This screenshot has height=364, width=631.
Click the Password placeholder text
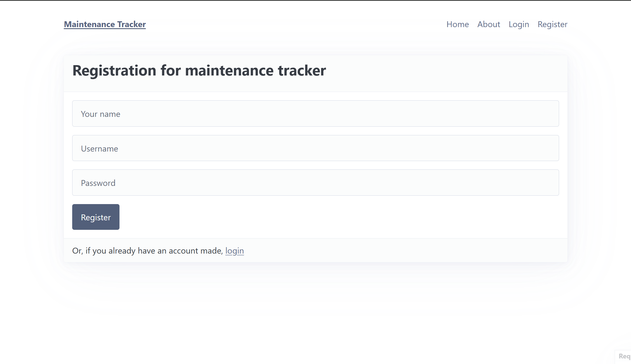click(x=98, y=183)
